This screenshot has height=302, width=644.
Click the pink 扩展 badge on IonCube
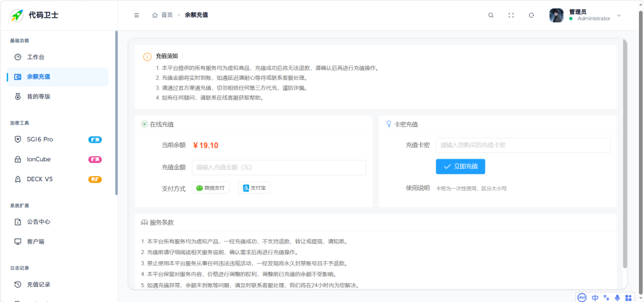95,159
